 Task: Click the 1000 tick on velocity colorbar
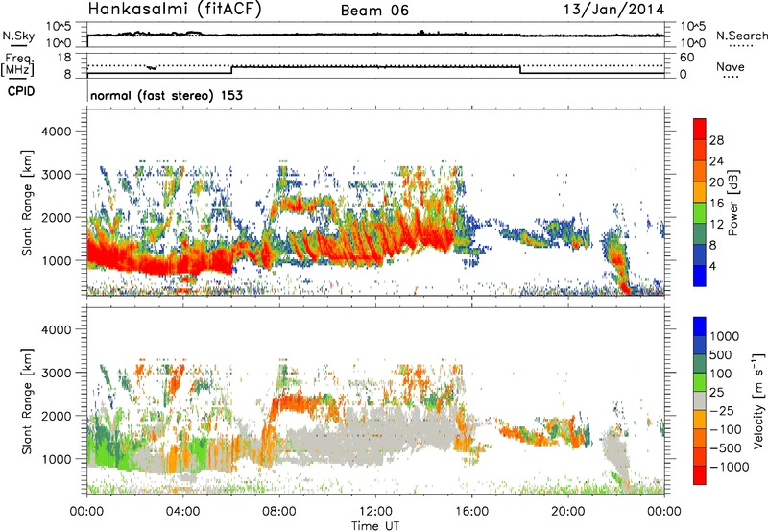click(725, 336)
